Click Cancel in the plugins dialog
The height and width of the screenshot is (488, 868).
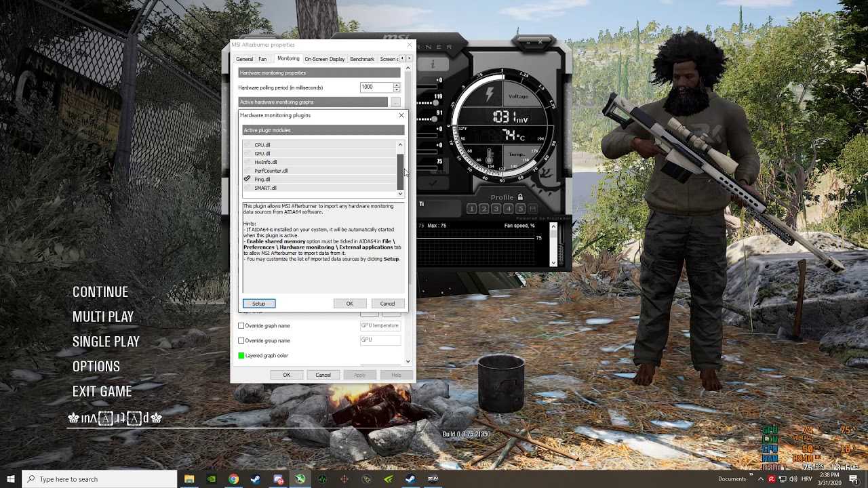pos(387,304)
